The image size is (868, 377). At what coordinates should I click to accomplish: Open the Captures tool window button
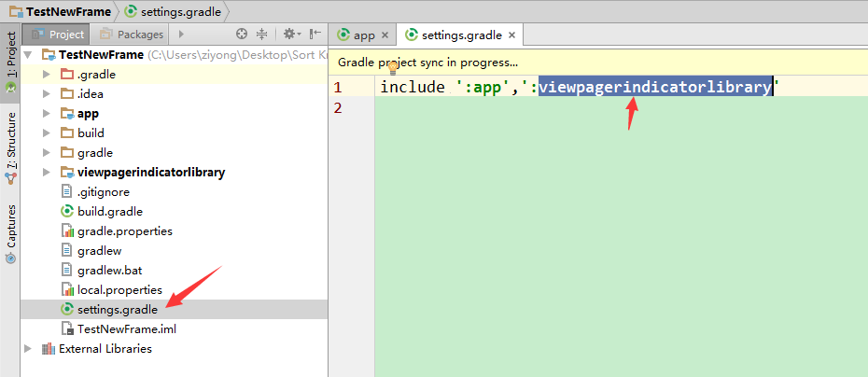[10, 232]
